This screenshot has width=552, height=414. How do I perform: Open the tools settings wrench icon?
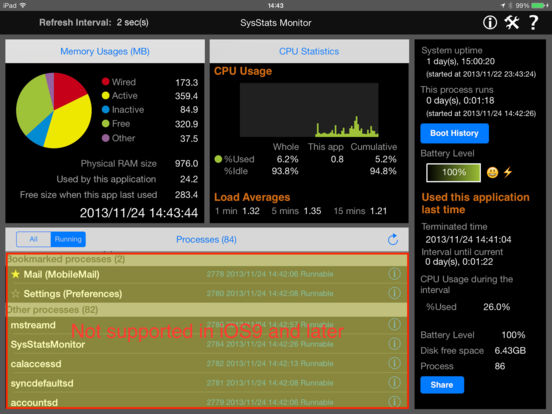[512, 23]
